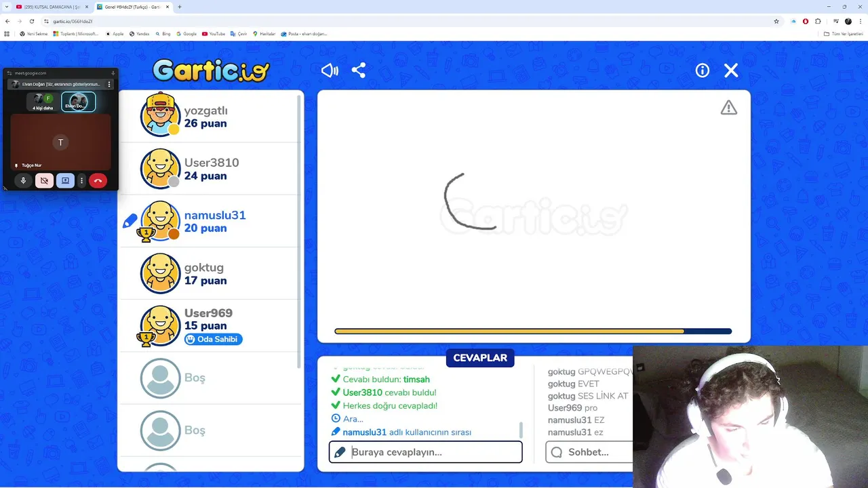
Task: Open the YouTube bookmark
Action: coord(214,33)
